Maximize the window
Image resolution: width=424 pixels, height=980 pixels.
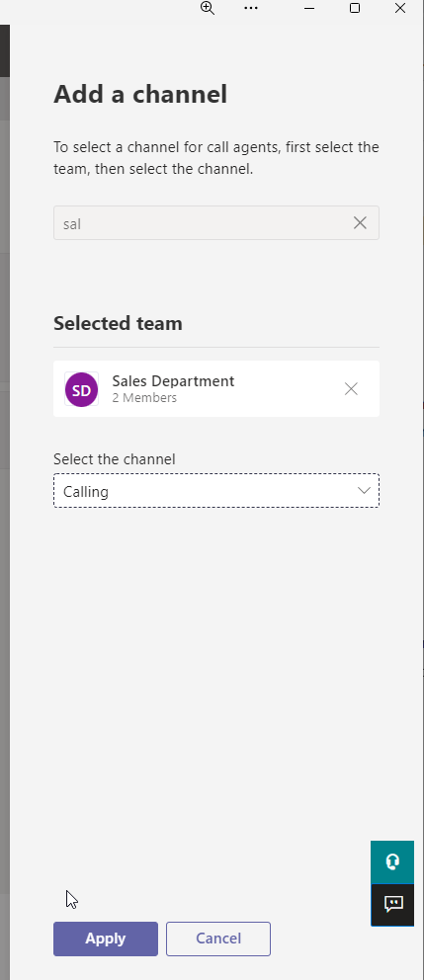point(355,8)
